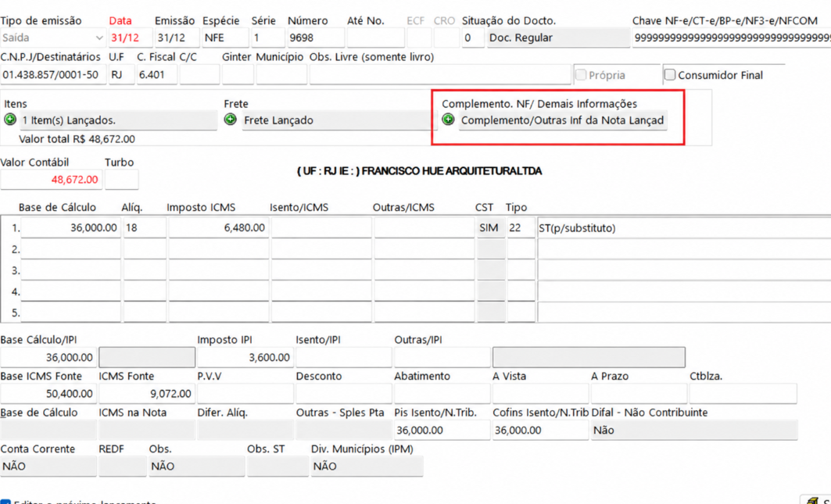Select row 1 CST cell showing SIM
The image size is (831, 504).
click(491, 228)
